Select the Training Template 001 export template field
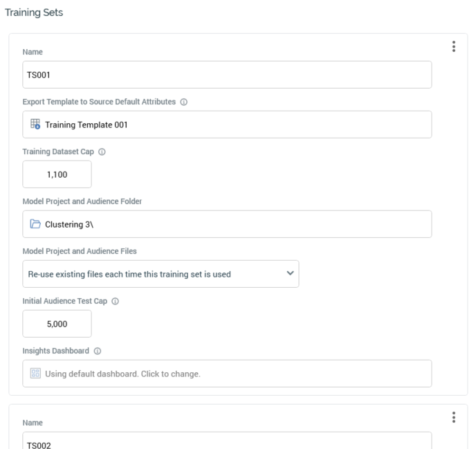Screen dimensions: 476x449 (227, 125)
